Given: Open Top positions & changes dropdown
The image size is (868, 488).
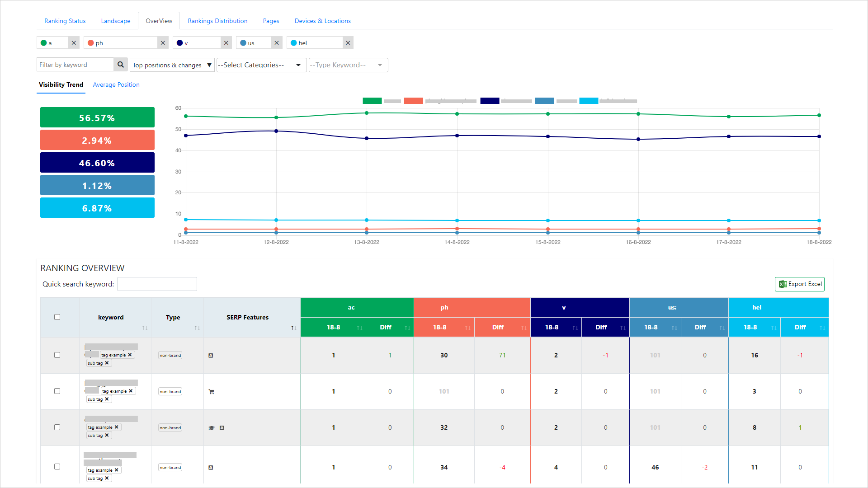Looking at the screenshot, I should tap(172, 65).
